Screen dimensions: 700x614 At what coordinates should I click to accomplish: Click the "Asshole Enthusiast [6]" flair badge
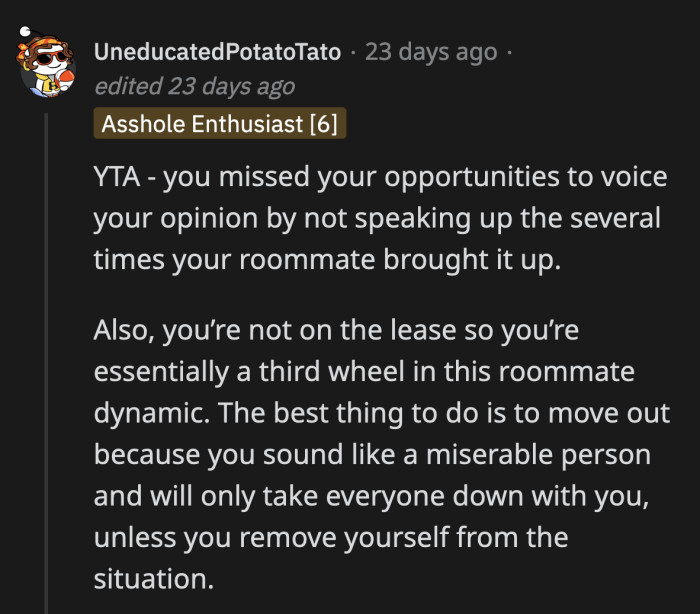pyautogui.click(x=220, y=123)
